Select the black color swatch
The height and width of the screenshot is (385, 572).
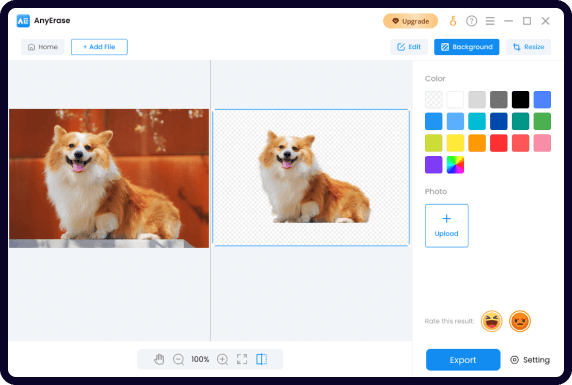pyautogui.click(x=520, y=100)
